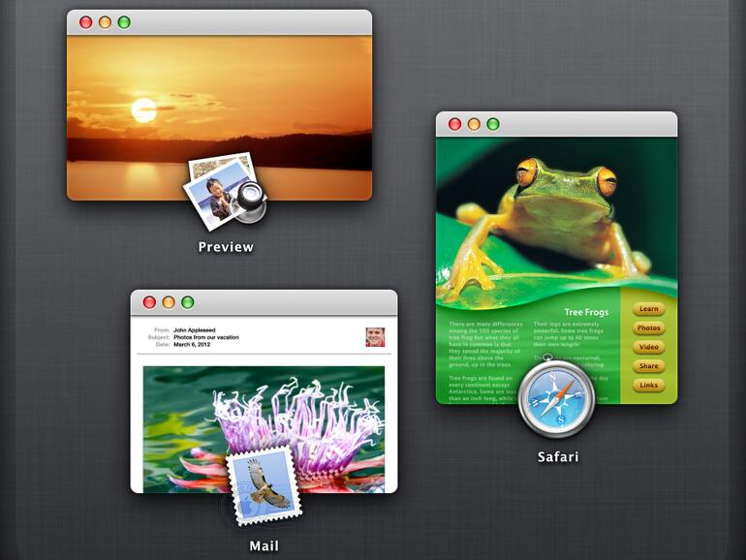Zoom the Safari window with green button
746x560 pixels.
tap(493, 124)
